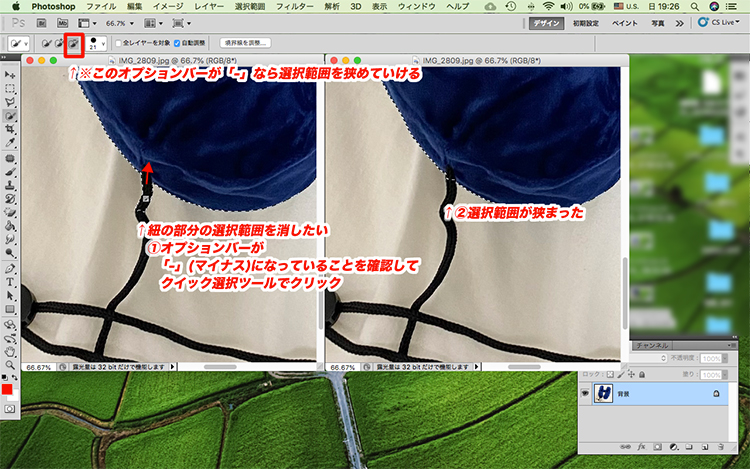
Task: Select the History Brush tool
Action: coord(10,198)
